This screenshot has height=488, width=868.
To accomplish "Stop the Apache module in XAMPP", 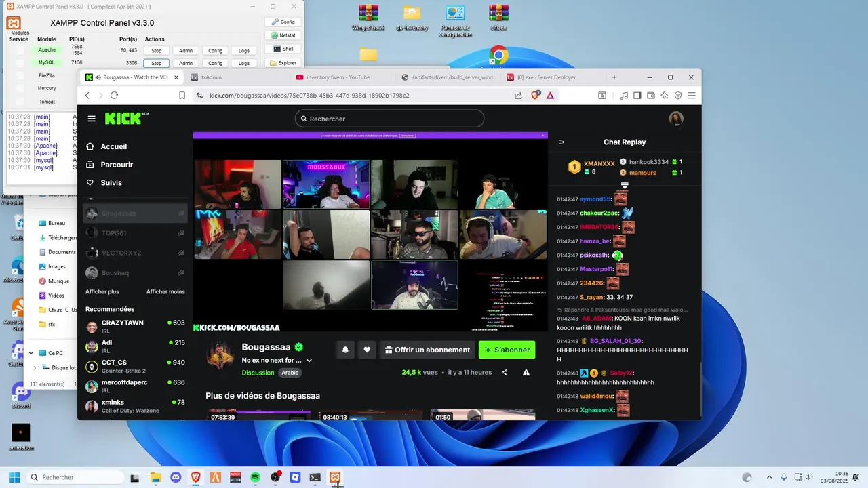I will [156, 50].
